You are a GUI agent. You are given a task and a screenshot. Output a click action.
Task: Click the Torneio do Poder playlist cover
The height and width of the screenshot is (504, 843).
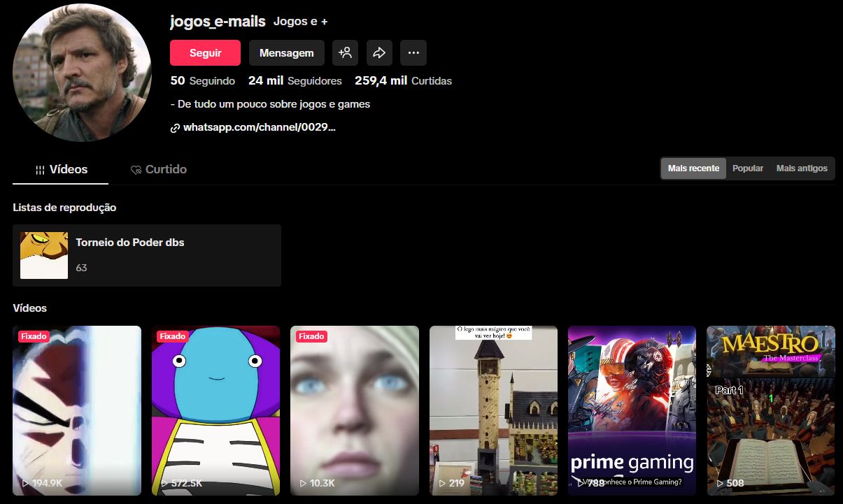point(44,255)
